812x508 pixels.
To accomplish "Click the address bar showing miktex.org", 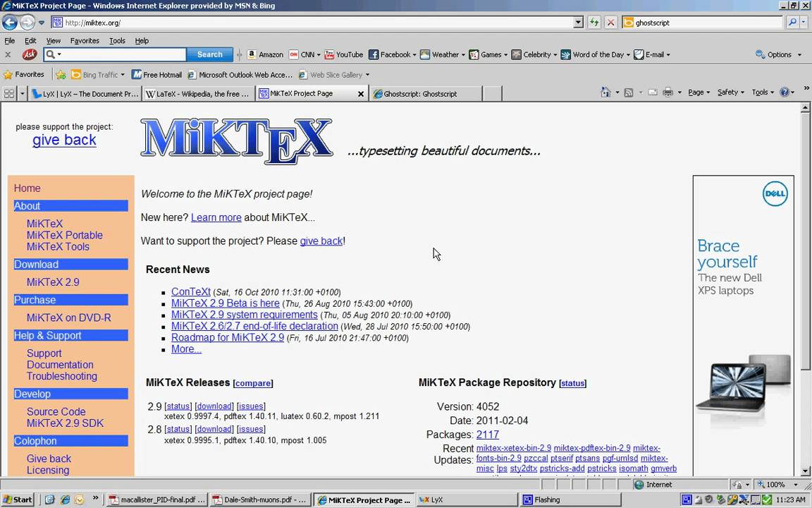I will (314, 23).
